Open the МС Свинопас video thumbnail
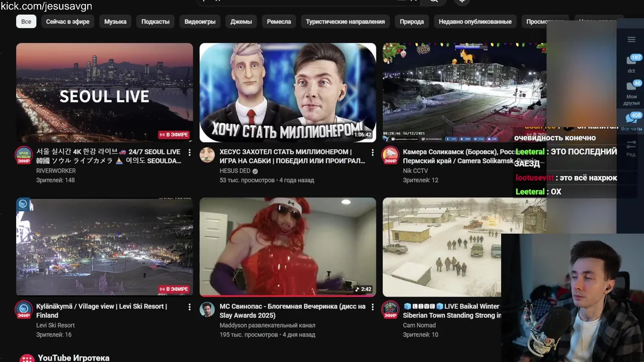 [x=288, y=246]
